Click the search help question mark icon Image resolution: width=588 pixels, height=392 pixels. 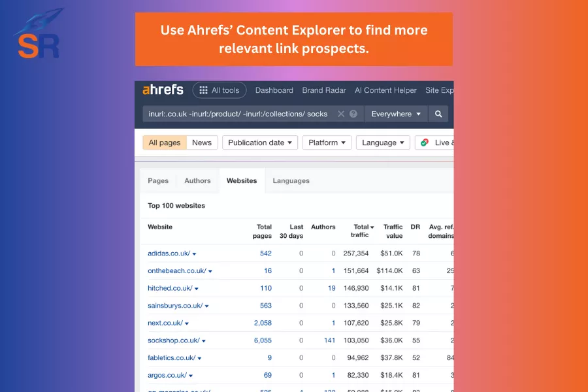click(x=353, y=114)
